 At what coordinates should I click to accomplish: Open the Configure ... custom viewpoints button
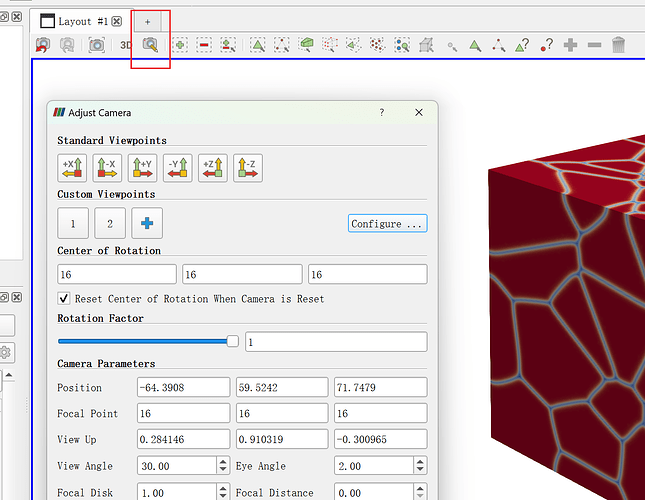pos(387,223)
